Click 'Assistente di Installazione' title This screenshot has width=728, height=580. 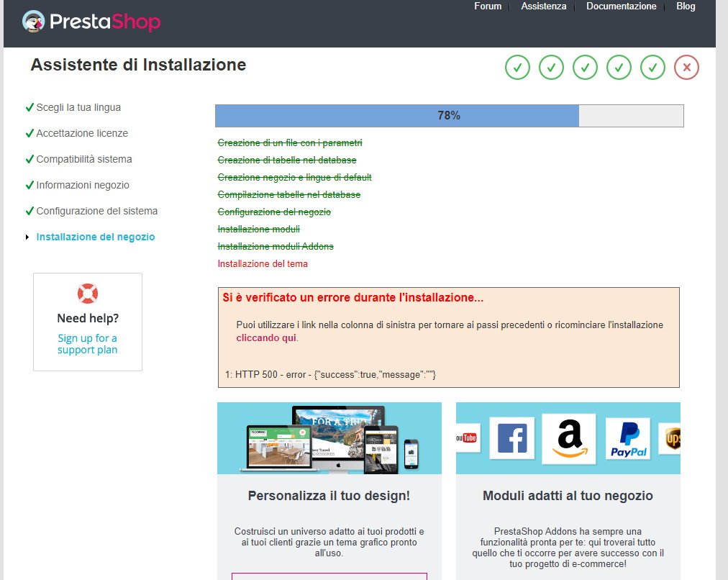[x=138, y=65]
